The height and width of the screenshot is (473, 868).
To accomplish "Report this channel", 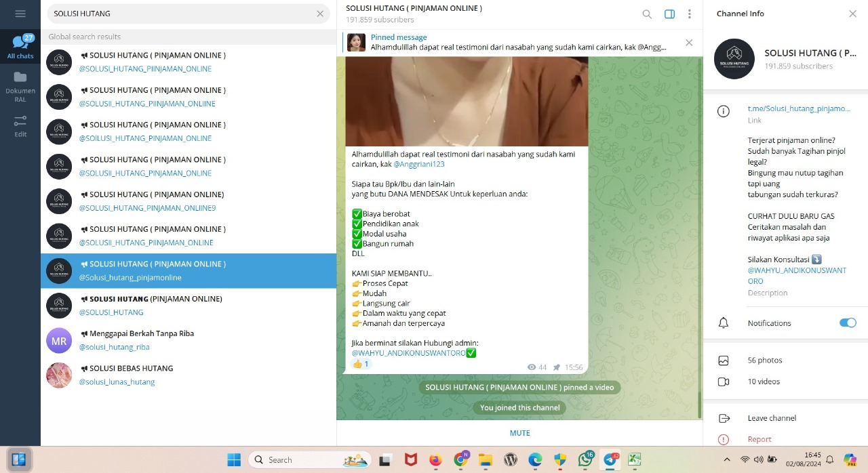I will (759, 439).
